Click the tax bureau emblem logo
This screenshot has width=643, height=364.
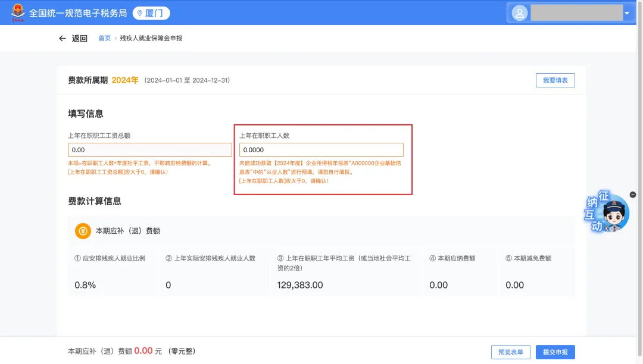coord(18,12)
